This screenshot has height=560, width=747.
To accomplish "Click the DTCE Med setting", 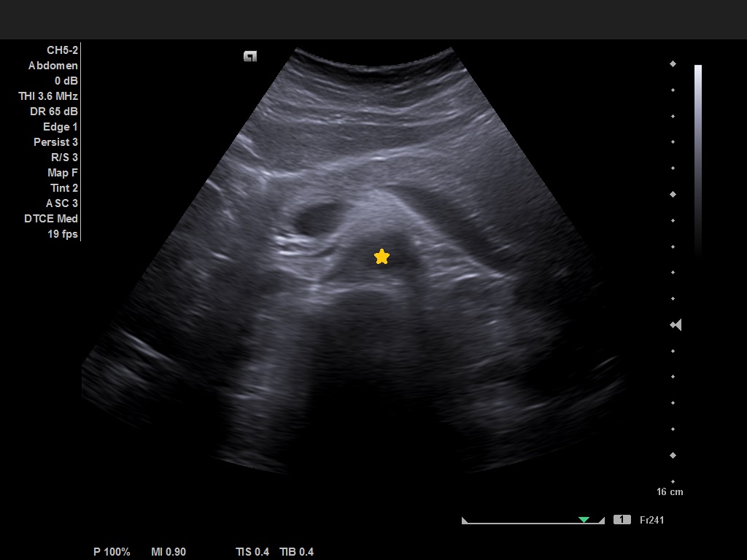I will (x=51, y=219).
